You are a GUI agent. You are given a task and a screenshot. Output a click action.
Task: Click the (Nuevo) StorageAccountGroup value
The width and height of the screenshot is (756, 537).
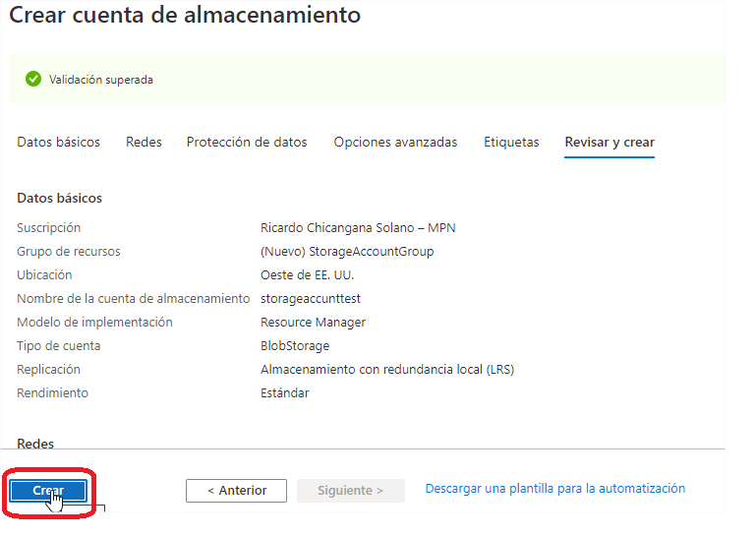[347, 252]
